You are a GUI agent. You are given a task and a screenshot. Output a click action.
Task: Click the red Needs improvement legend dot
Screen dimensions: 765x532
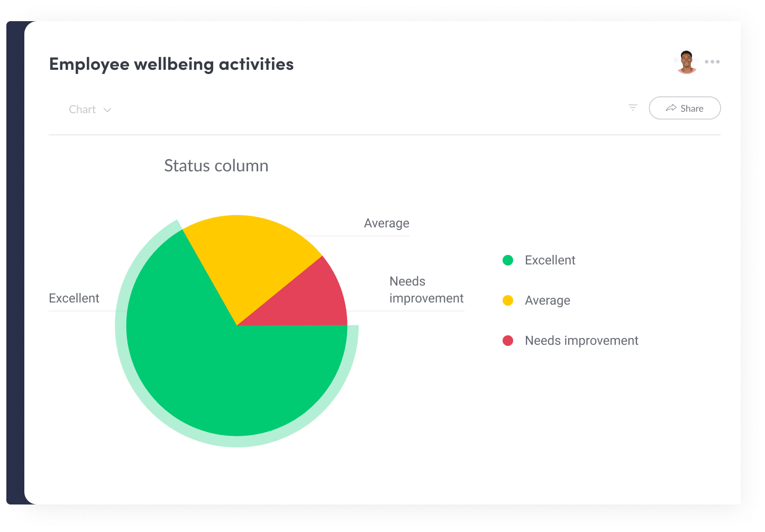point(508,341)
